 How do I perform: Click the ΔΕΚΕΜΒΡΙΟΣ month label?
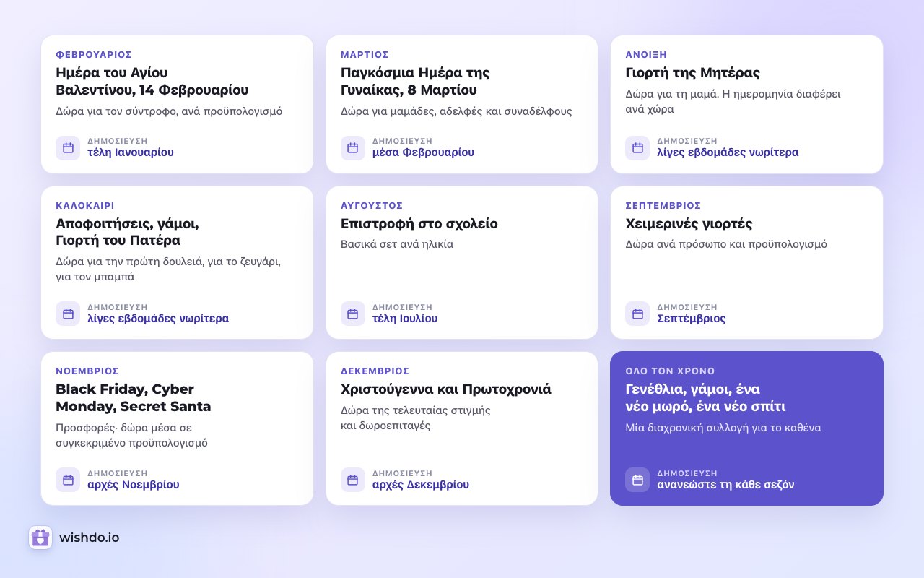pos(375,371)
